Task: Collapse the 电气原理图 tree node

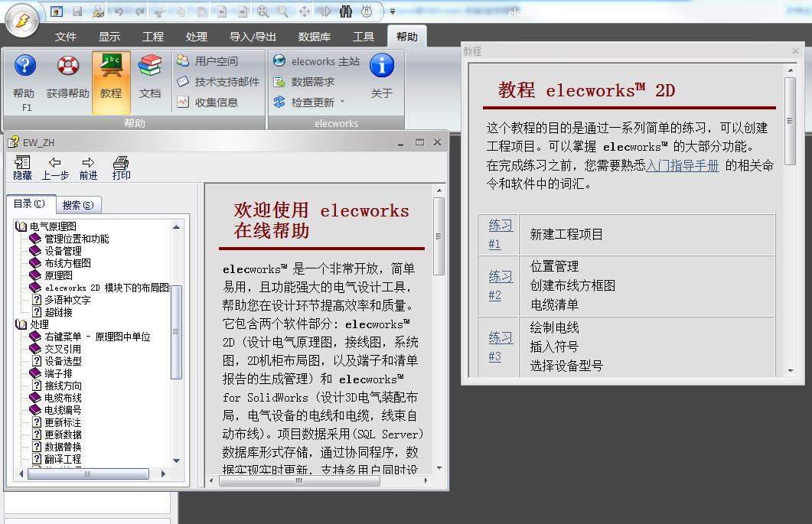Action: tap(21, 226)
